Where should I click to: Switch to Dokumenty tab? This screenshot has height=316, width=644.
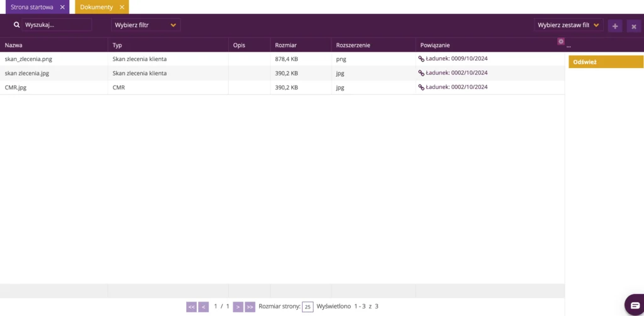click(96, 7)
